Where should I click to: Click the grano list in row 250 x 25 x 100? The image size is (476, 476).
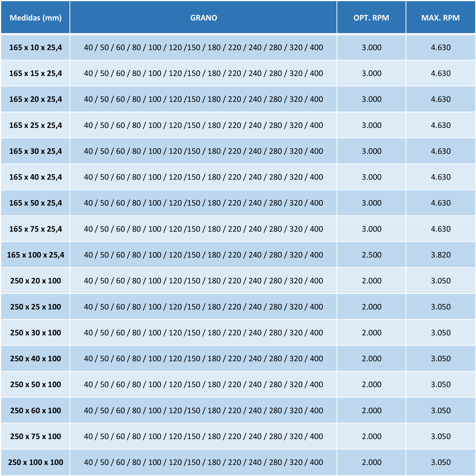[x=204, y=307]
